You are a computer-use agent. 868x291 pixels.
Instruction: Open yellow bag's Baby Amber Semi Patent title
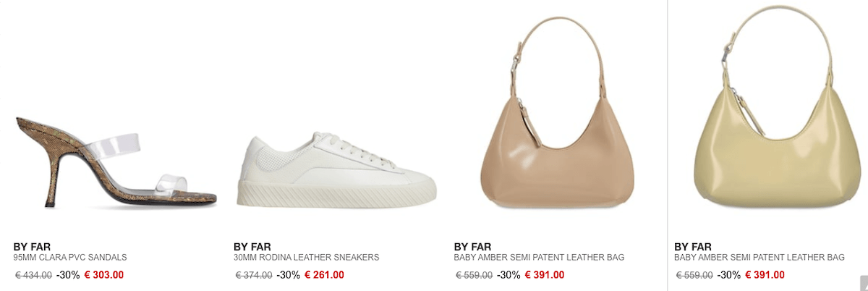[x=759, y=258]
